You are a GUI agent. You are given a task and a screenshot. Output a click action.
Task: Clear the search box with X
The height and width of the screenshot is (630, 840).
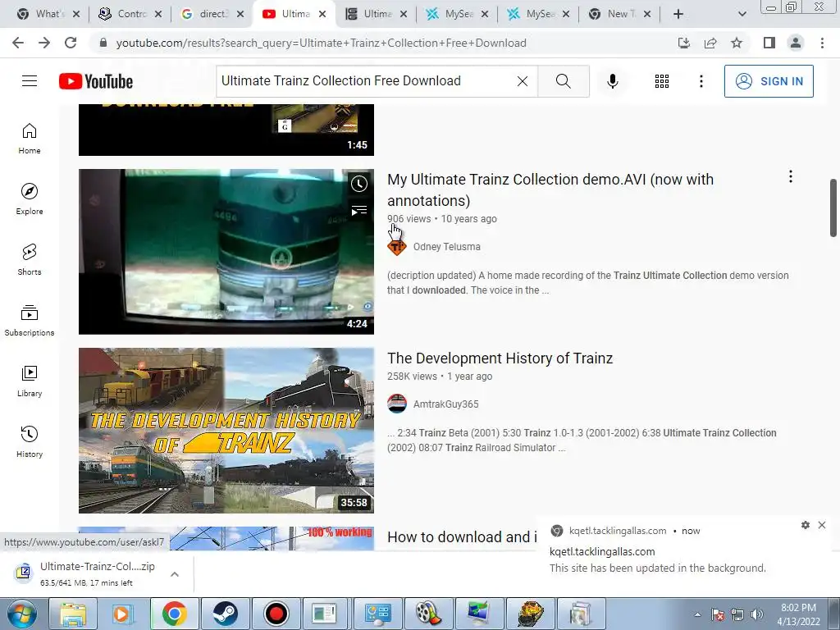coord(523,81)
